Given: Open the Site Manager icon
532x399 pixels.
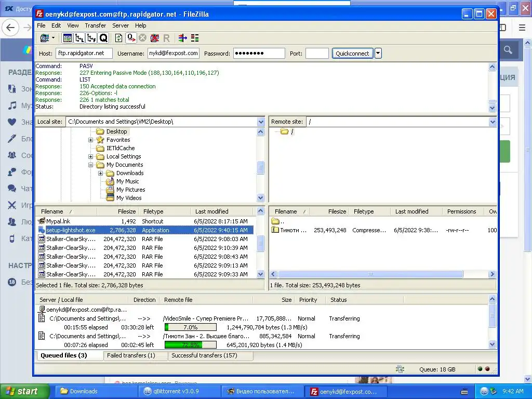Looking at the screenshot, I should pyautogui.click(x=45, y=38).
